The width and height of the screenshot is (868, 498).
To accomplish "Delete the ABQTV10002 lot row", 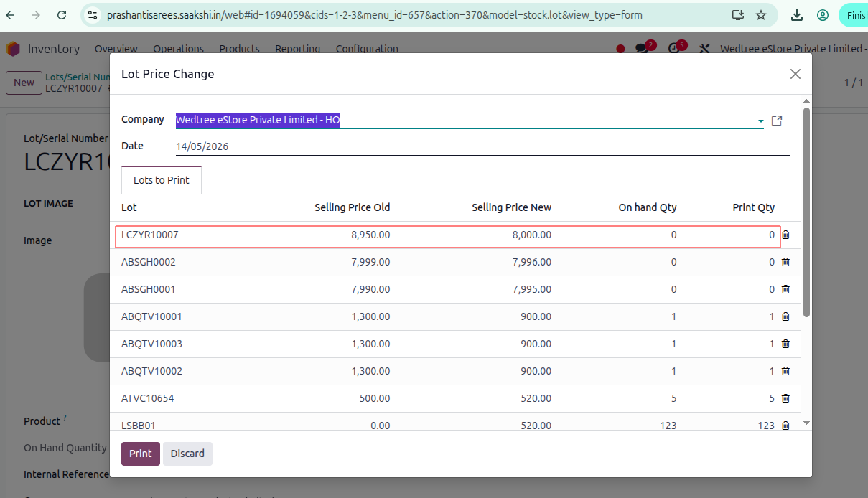I will click(x=785, y=371).
